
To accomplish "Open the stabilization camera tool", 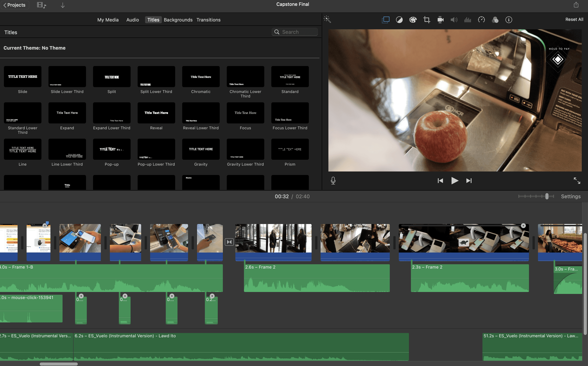I will (440, 20).
